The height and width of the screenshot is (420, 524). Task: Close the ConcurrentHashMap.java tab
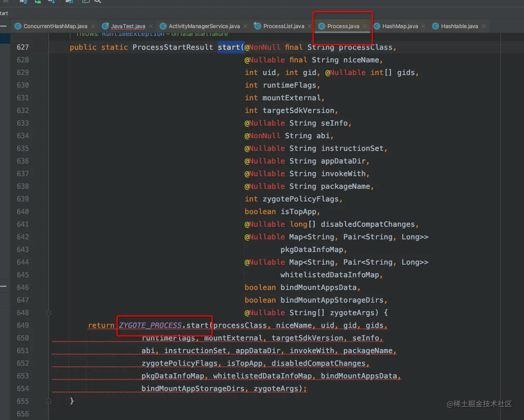93,26
